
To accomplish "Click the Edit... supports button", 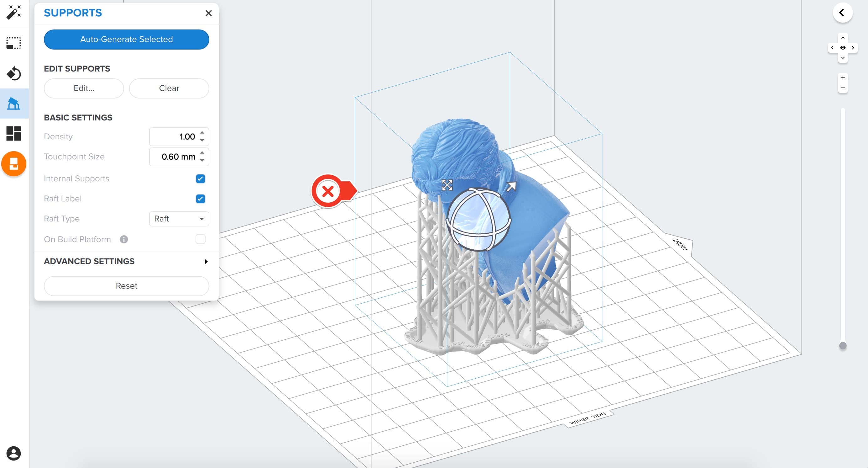I will point(84,88).
